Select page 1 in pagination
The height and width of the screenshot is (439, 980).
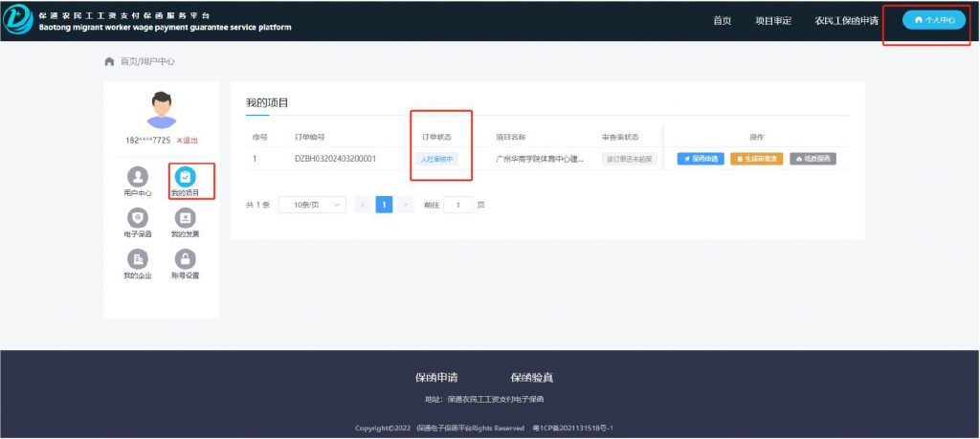pyautogui.click(x=384, y=205)
